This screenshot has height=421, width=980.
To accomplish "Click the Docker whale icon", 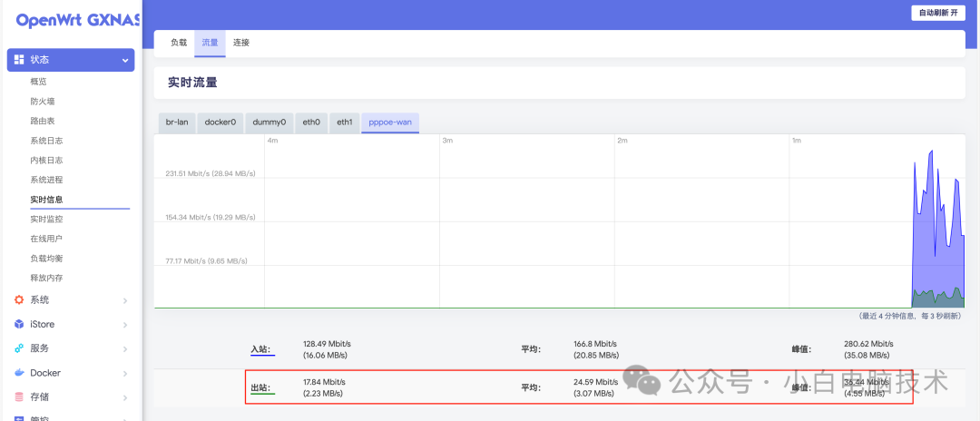I will coord(19,373).
